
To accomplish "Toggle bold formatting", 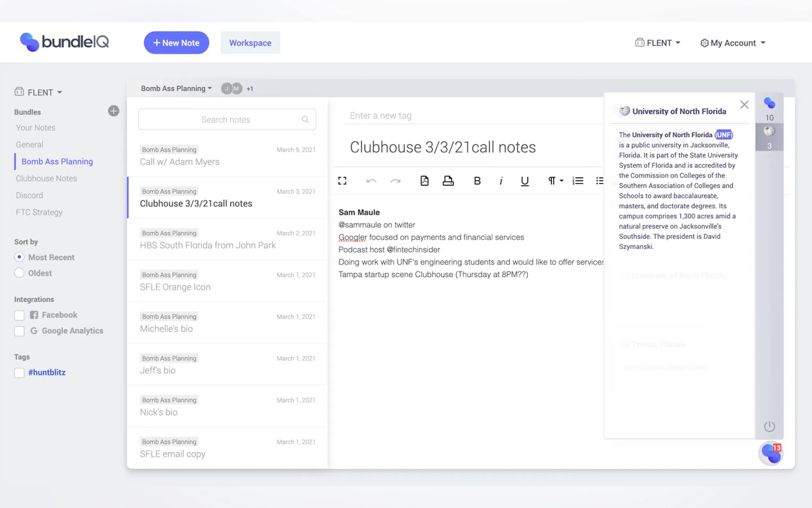I will [477, 181].
